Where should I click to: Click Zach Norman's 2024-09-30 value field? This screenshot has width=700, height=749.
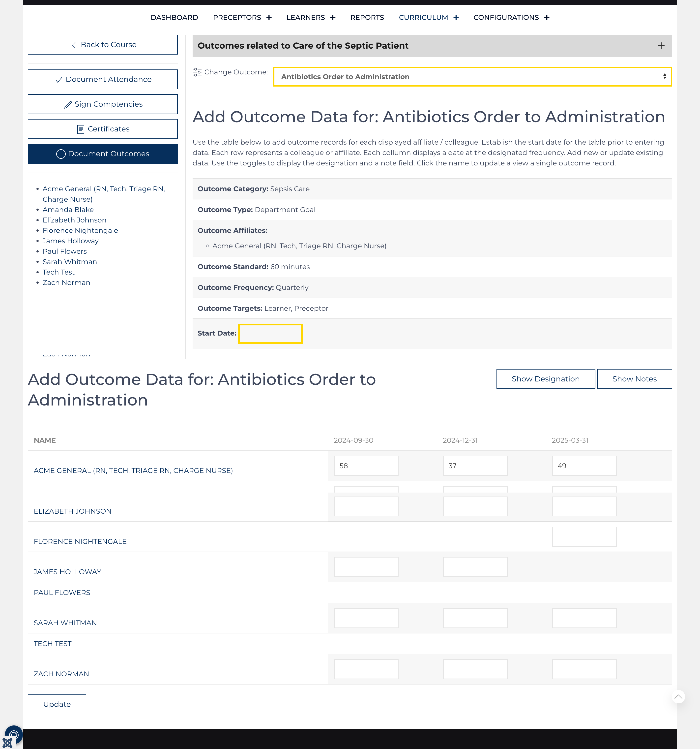(366, 669)
